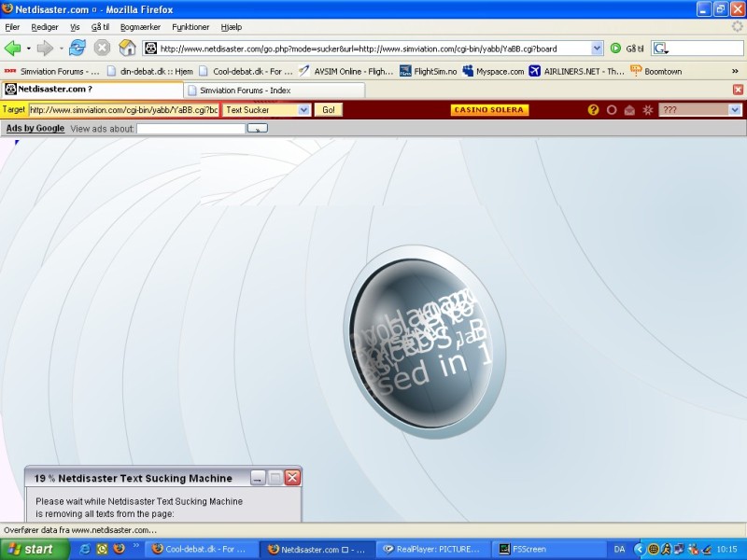This screenshot has width=747, height=560.
Task: Click the Netdisaster help question mark icon
Action: [x=593, y=110]
